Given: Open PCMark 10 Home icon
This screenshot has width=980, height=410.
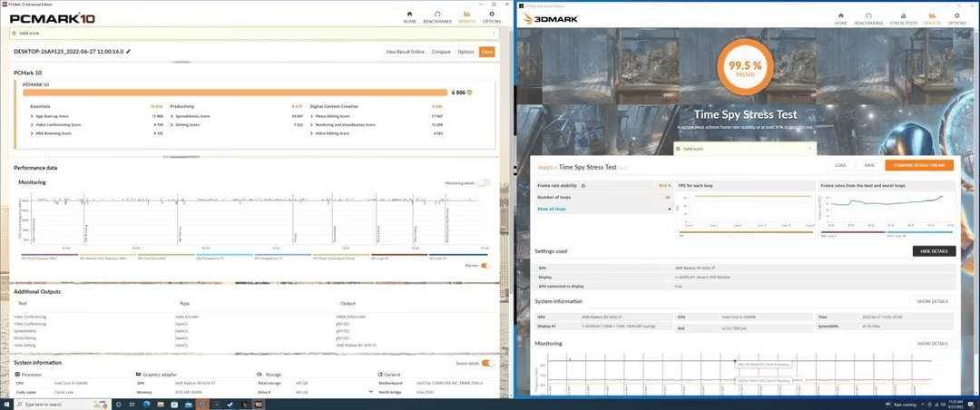Looking at the screenshot, I should [409, 14].
